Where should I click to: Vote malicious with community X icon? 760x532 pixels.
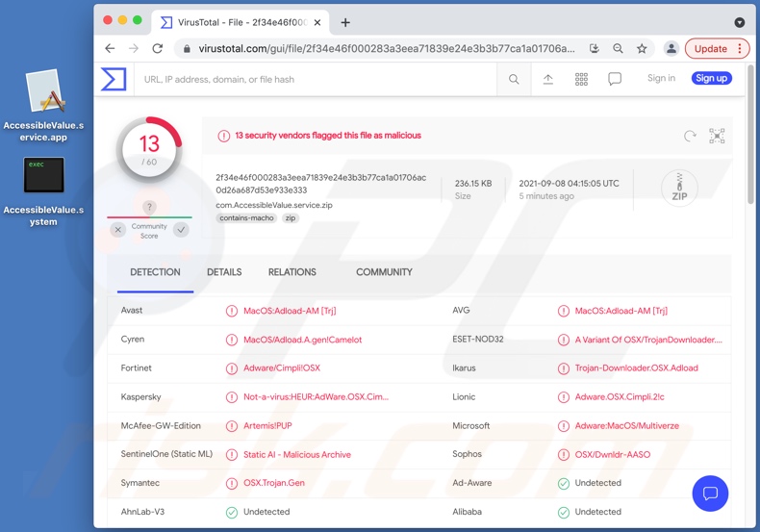click(117, 230)
